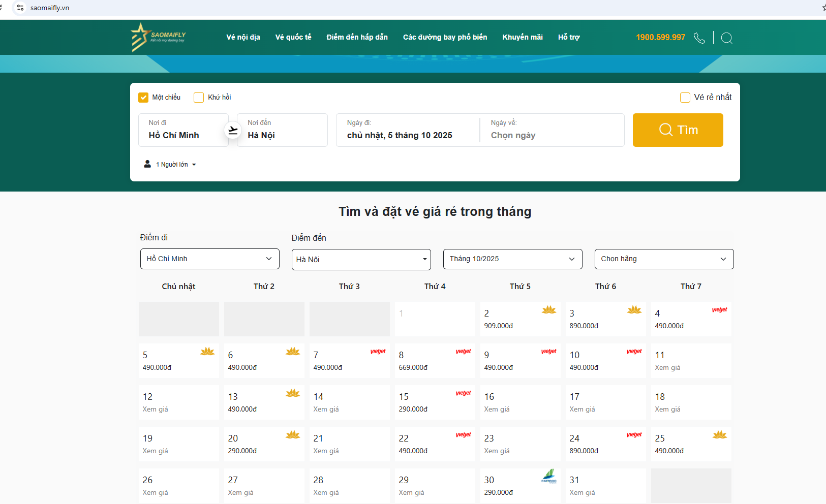Image resolution: width=826 pixels, height=504 pixels.
Task: Click the phone icon beside hotline number
Action: (699, 38)
